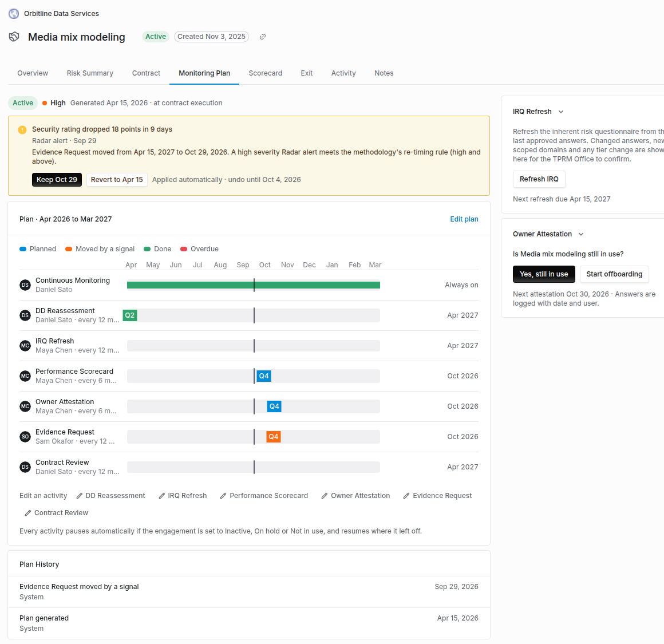Click the handshake engagement icon beside Media mix modeling

pyautogui.click(x=14, y=37)
